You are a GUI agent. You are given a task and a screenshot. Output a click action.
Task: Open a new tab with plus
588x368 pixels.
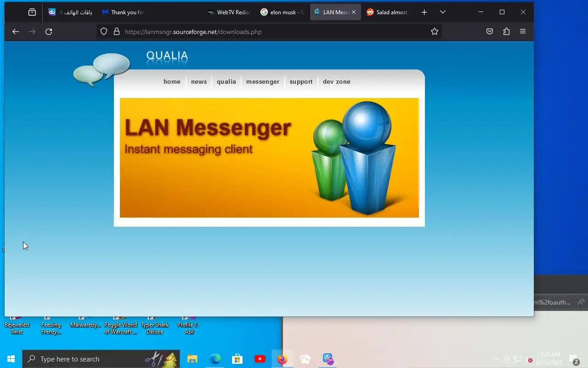[424, 12]
